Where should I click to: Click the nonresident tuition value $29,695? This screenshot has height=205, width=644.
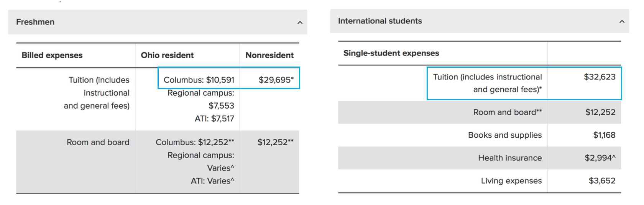point(276,80)
